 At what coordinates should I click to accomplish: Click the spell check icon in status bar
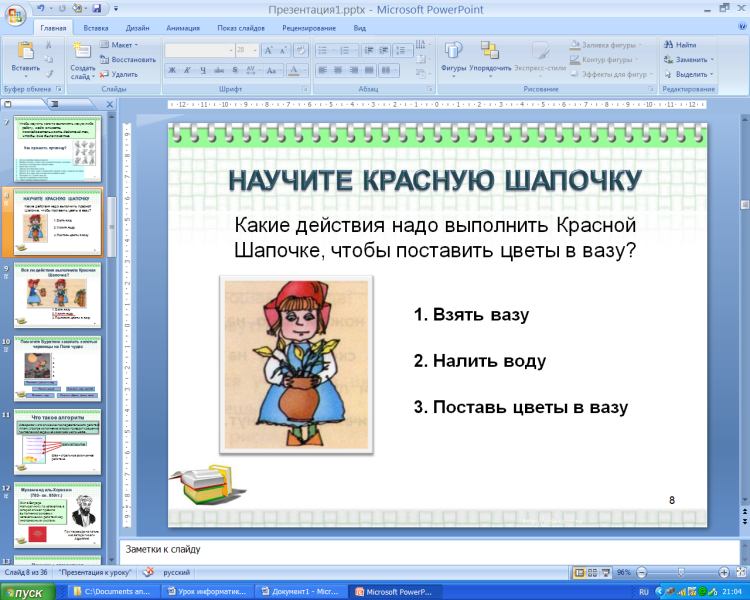pos(149,572)
